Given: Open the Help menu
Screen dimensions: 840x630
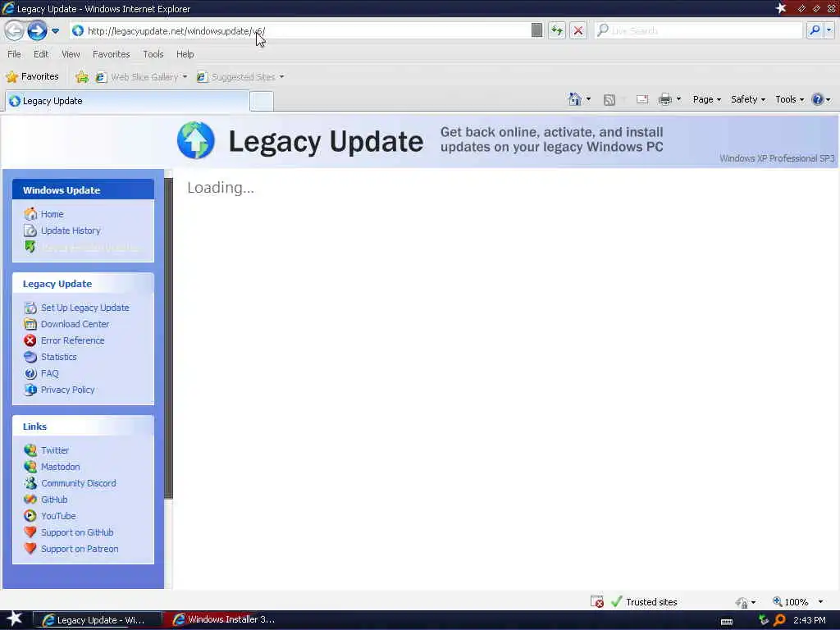Looking at the screenshot, I should (x=185, y=54).
